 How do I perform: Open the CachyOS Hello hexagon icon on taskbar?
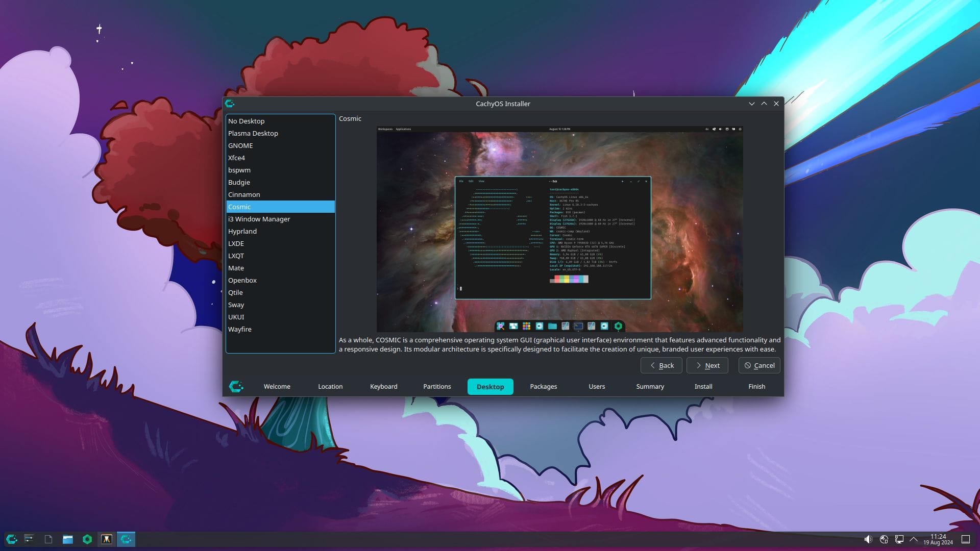(87, 539)
